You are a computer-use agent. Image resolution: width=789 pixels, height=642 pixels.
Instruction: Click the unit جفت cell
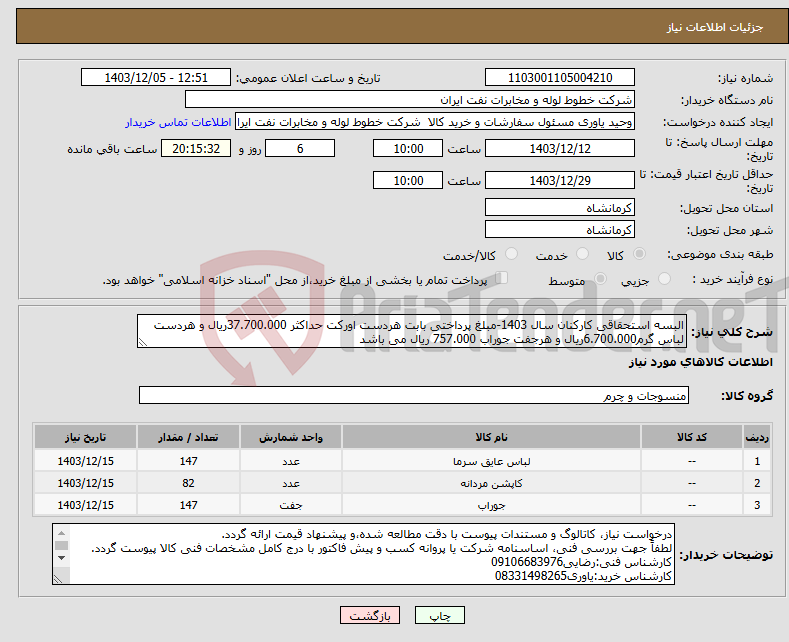click(x=291, y=505)
